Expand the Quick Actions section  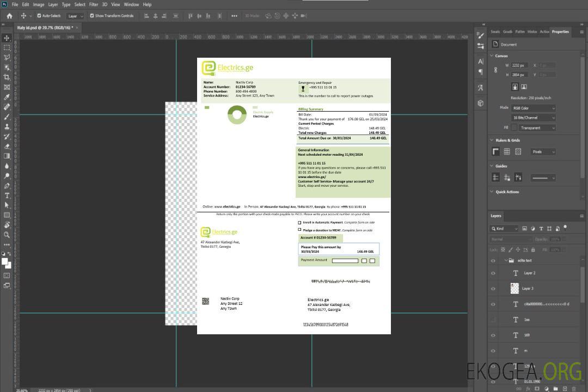click(492, 192)
